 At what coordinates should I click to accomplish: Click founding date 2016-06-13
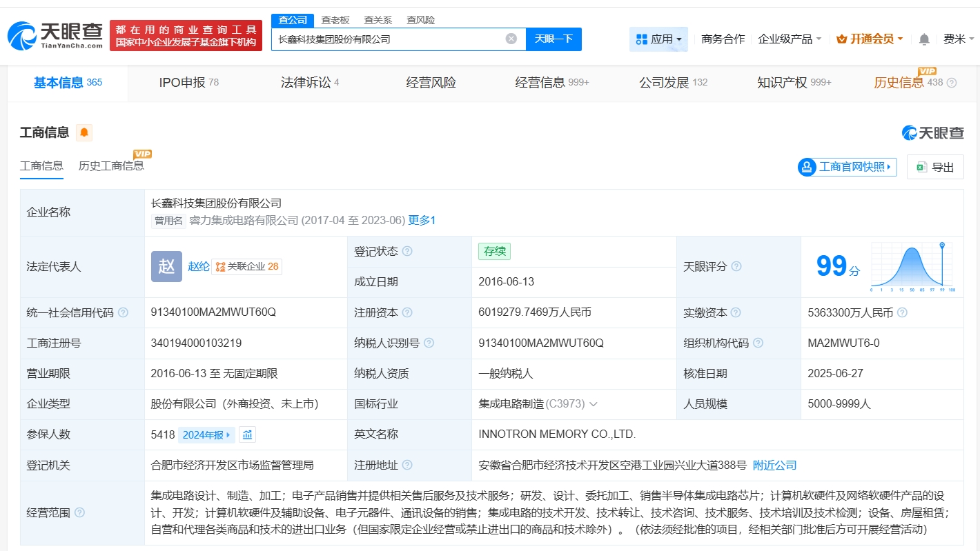pyautogui.click(x=506, y=282)
